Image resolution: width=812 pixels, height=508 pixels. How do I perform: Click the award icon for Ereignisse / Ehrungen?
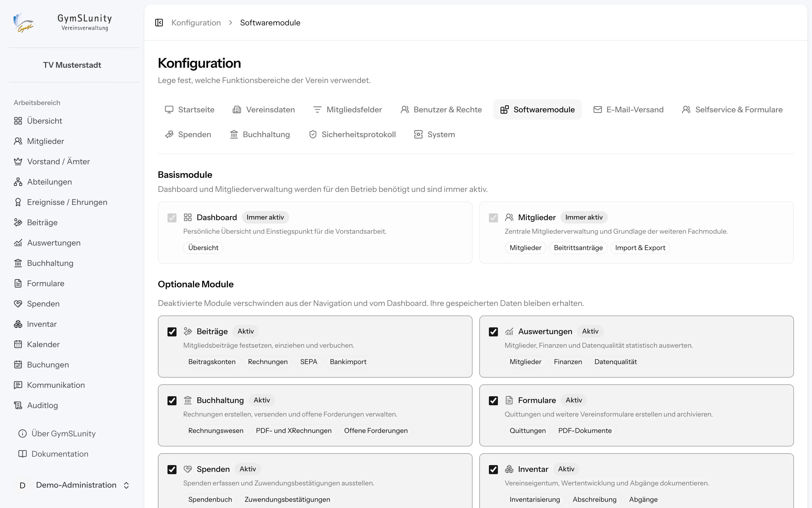tap(18, 202)
